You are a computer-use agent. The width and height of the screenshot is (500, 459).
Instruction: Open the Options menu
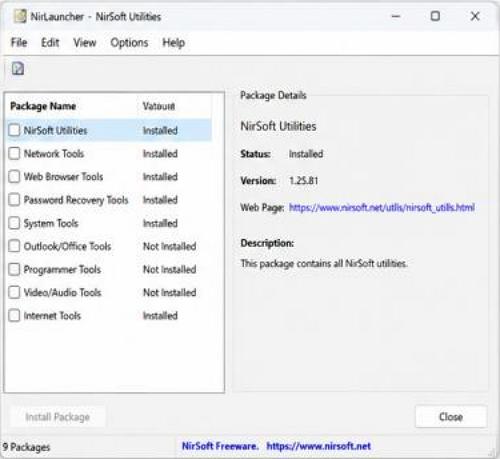(x=129, y=42)
